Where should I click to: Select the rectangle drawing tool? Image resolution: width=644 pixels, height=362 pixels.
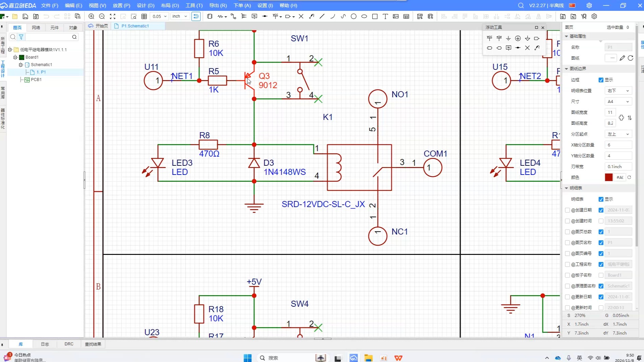pos(375,16)
